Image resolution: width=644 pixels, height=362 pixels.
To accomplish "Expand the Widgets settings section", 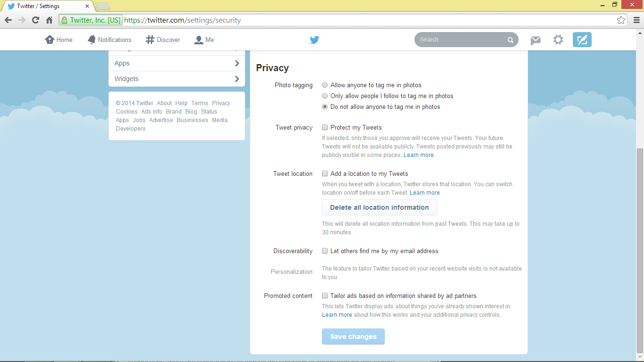I will pyautogui.click(x=177, y=79).
